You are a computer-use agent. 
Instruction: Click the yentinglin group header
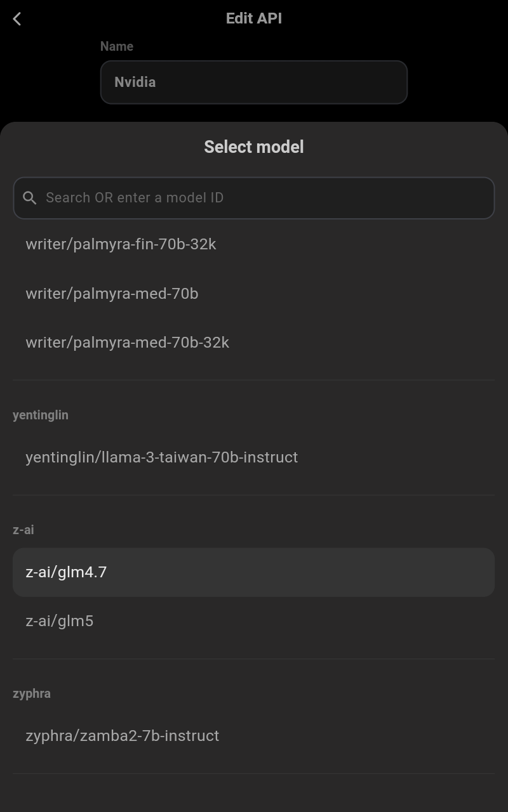pos(41,415)
